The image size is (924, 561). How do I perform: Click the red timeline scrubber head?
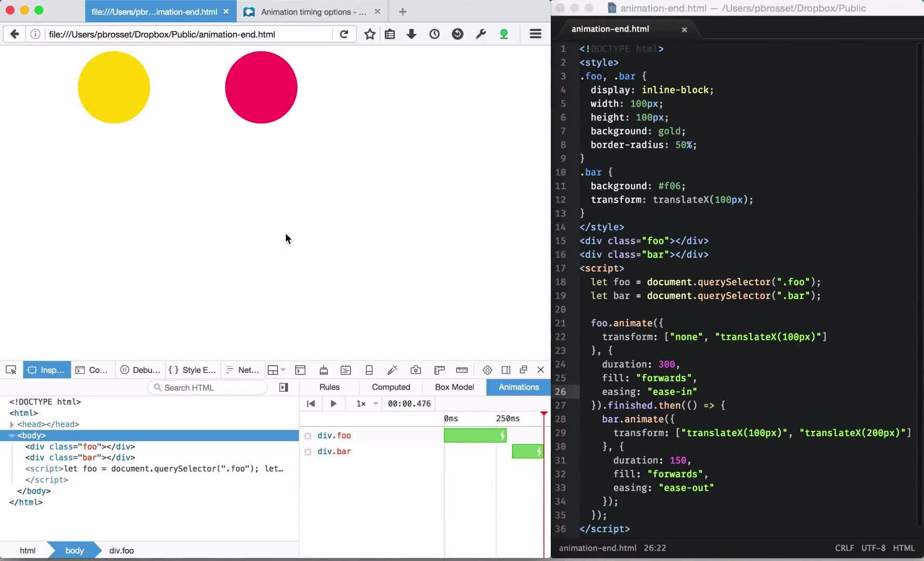543,414
